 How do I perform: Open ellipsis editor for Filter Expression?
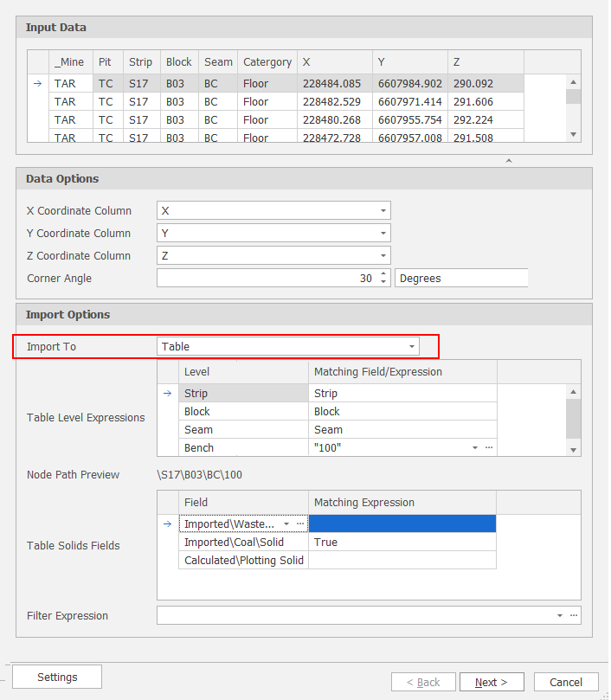coord(573,616)
